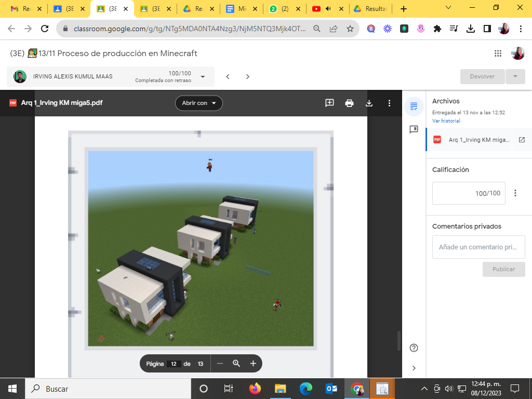This screenshot has height=399, width=532.
Task: Edit the page number box
Action: 174,364
